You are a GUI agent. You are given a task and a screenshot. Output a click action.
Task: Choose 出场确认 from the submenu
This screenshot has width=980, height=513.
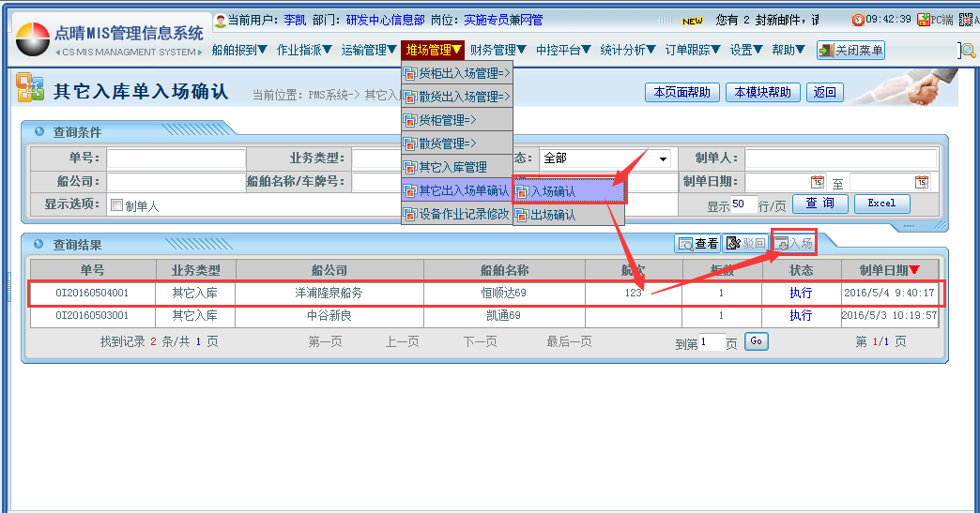click(x=569, y=215)
